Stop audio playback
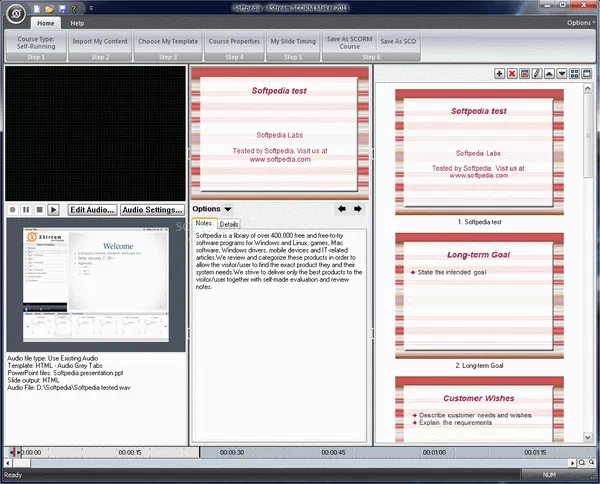Screen dimensions: 600x484 tap(39, 210)
